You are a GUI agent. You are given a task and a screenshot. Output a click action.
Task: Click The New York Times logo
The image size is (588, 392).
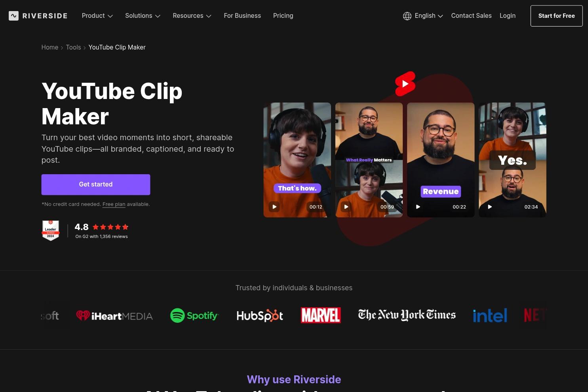(407, 315)
